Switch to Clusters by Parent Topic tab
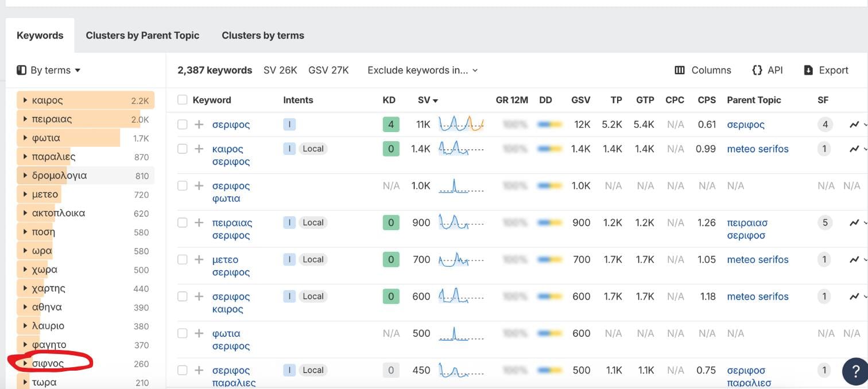This screenshot has height=389, width=868. point(142,35)
